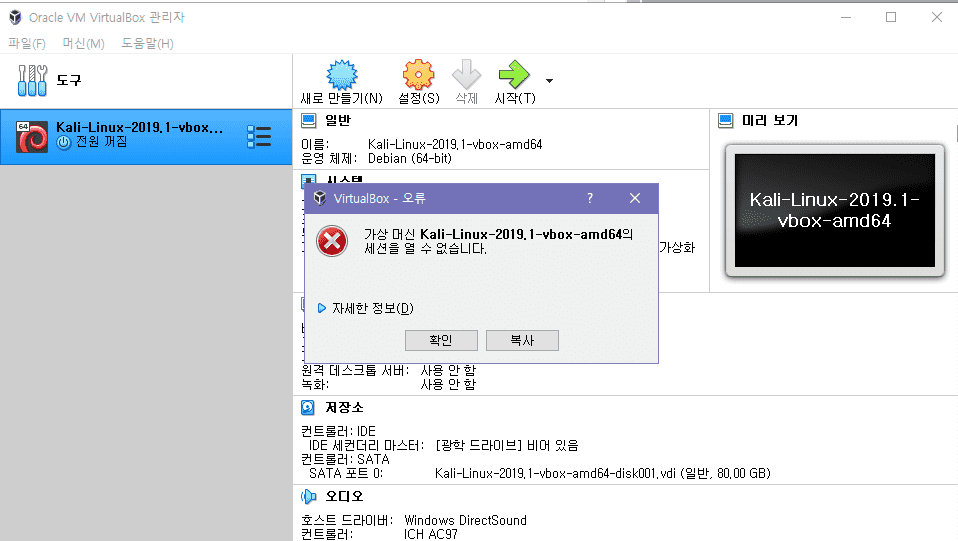This screenshot has width=958, height=541.
Task: Expand Details (자세한 정보) in error dialog
Action: pos(365,308)
